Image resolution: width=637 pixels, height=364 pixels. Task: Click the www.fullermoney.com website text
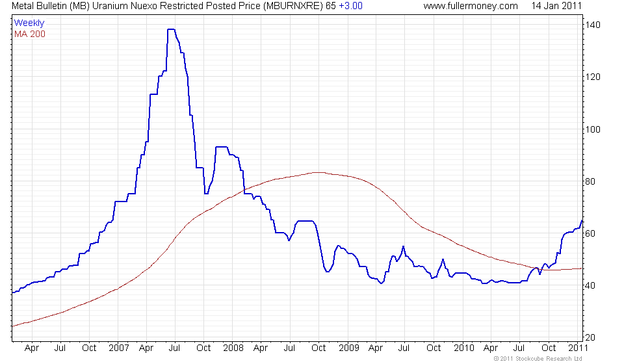click(x=471, y=6)
